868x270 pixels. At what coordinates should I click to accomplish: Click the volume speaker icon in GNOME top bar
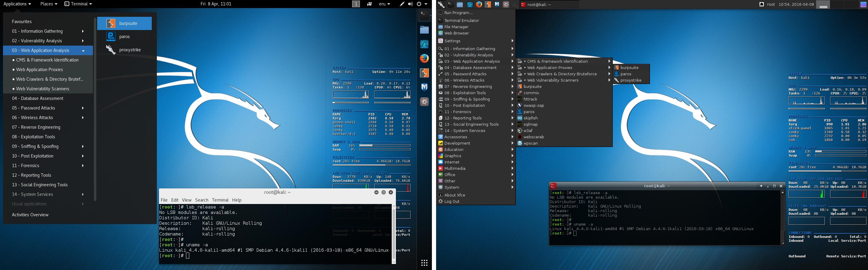pyautogui.click(x=410, y=4)
